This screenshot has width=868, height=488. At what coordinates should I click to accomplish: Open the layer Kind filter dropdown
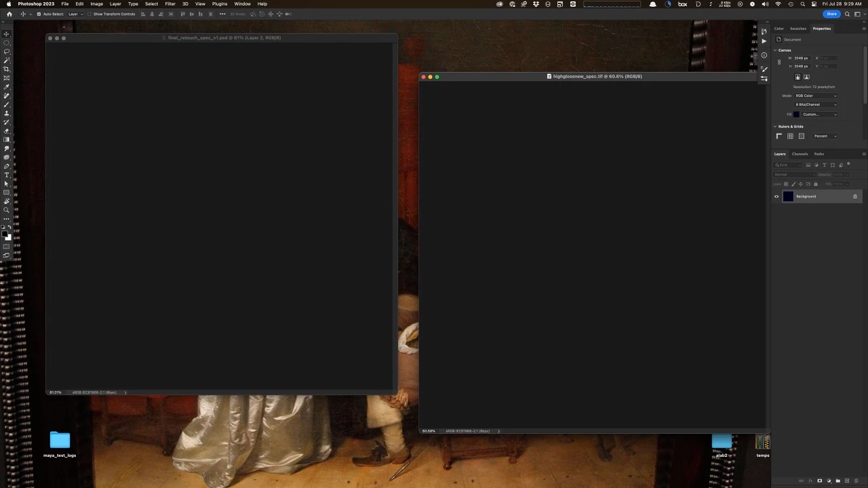click(788, 165)
